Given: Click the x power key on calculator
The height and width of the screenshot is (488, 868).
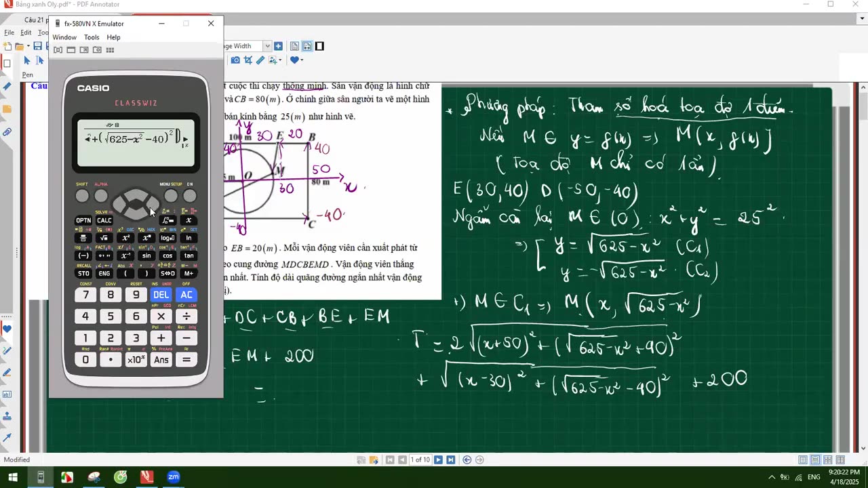Looking at the screenshot, I should click(146, 238).
